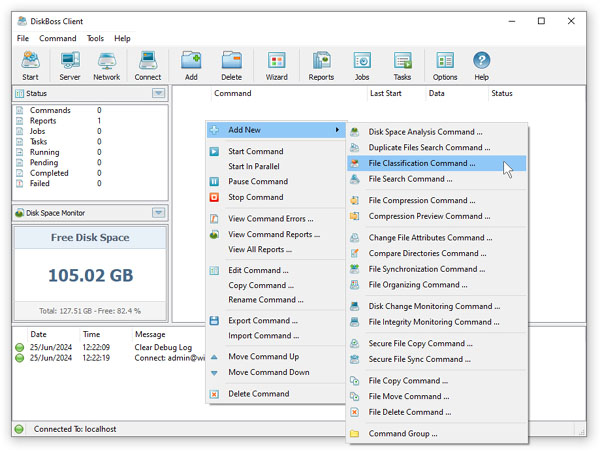Select Disk Change Monitoring Command

(437, 306)
